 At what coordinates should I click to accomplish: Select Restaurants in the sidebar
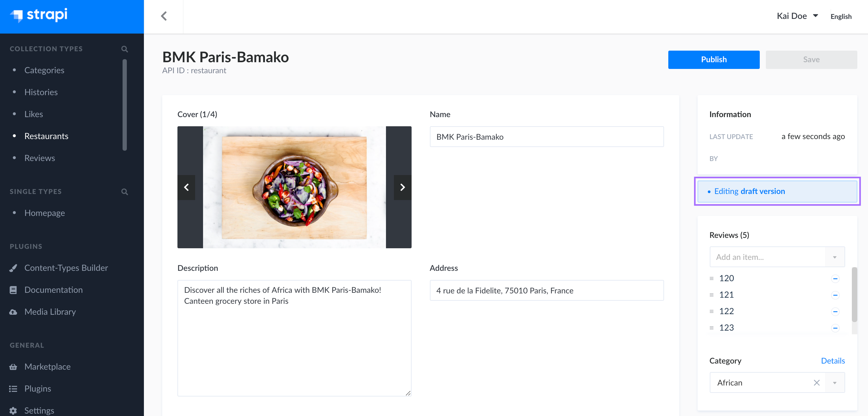(x=46, y=135)
